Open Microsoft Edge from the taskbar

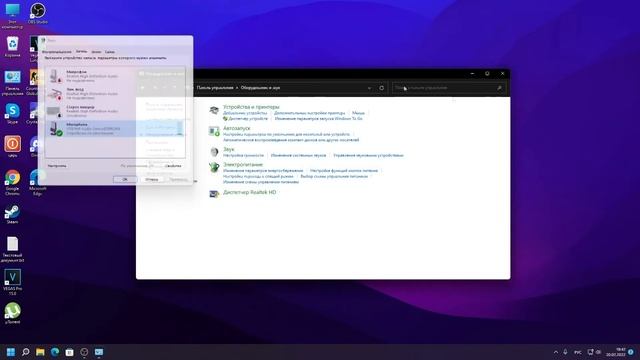click(55, 352)
